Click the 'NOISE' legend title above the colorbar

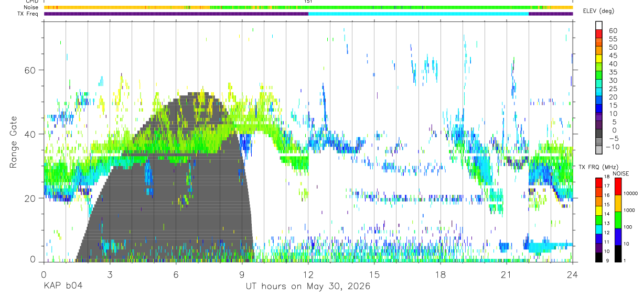622,173
